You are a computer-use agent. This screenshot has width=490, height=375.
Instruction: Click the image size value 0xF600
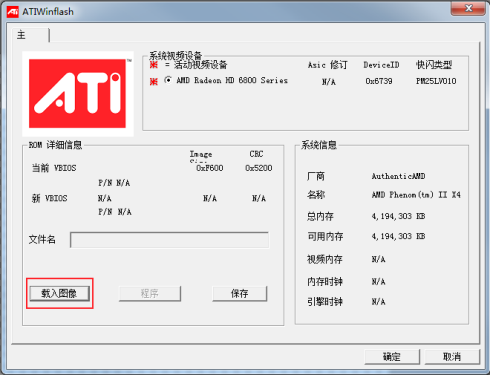pos(210,168)
